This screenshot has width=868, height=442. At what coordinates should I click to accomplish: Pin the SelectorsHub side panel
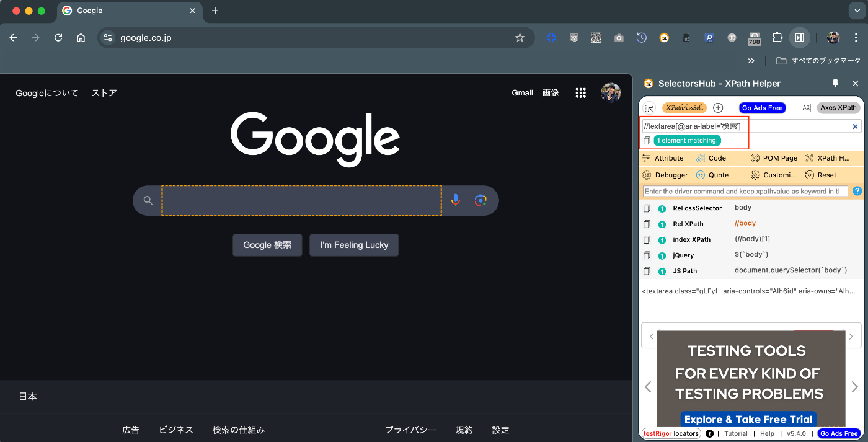click(835, 83)
